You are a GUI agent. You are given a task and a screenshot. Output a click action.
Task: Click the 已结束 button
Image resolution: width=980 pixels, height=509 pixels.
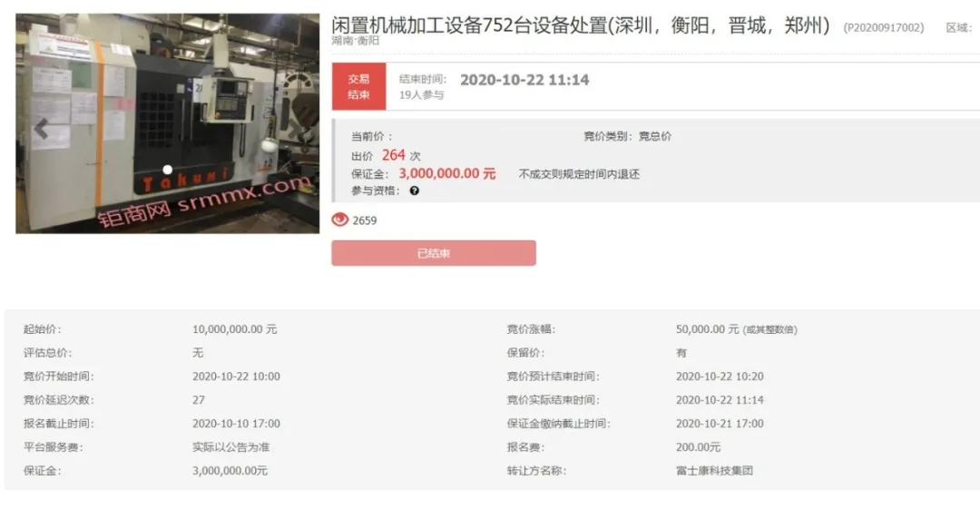point(434,253)
